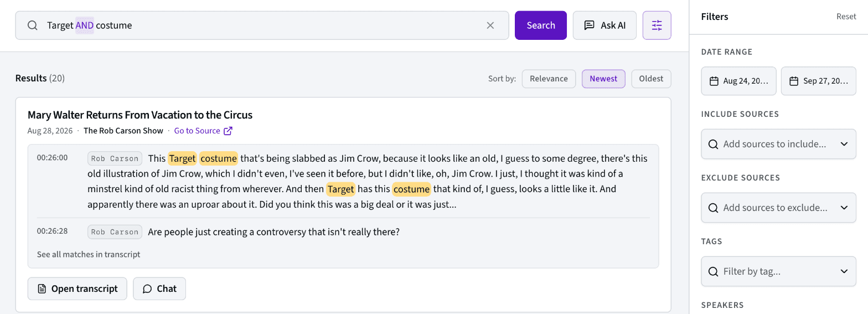Image resolution: width=868 pixels, height=314 pixels.
Task: Click the search icon in tag filter
Action: pyautogui.click(x=714, y=271)
